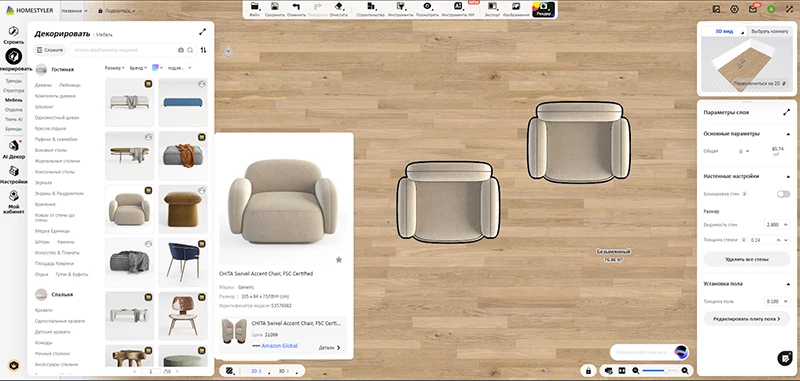Add CHITA chair to favorites star
Viewport: 800px width, 381px height.
coord(339,260)
